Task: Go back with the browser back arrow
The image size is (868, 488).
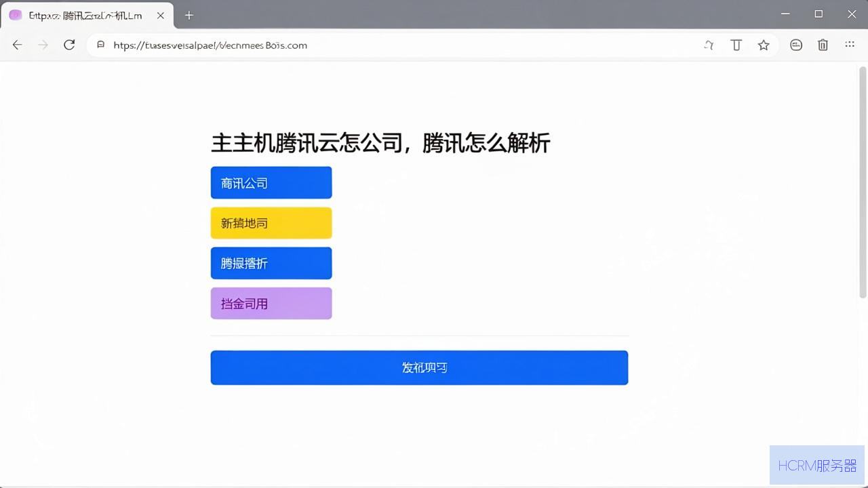Action: click(18, 45)
